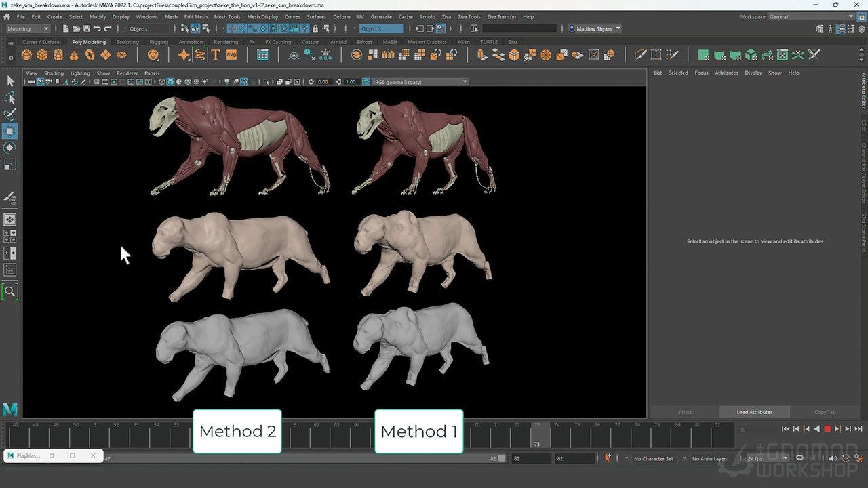Select the polygon sphere shelf icon
868x488 pixels.
tap(26, 55)
